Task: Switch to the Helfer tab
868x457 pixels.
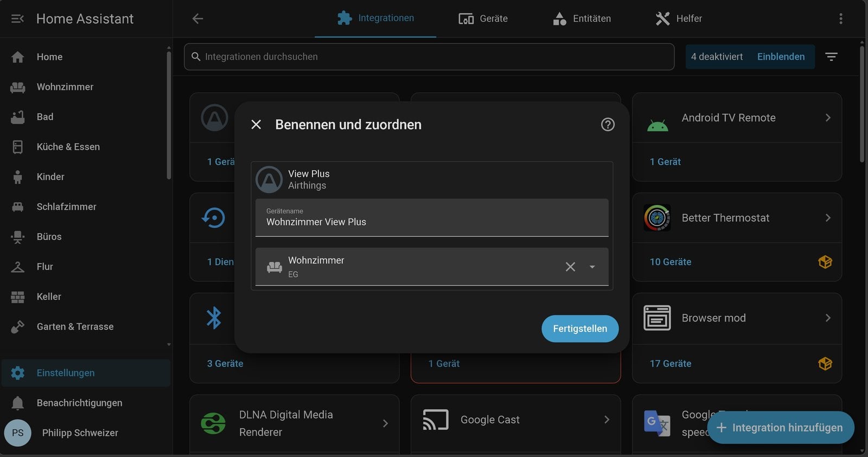Action: [679, 19]
